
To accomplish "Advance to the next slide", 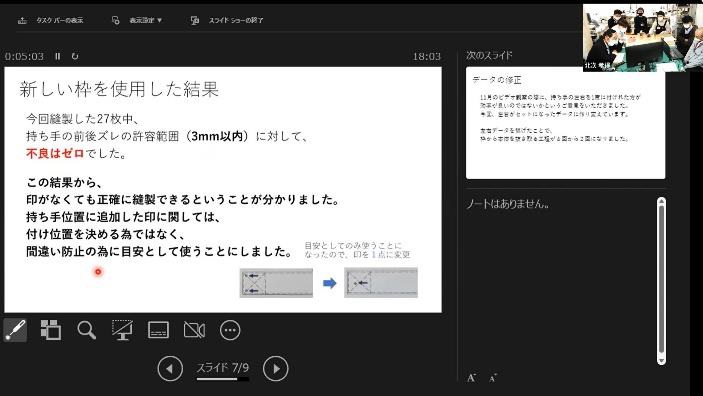I will coord(275,369).
